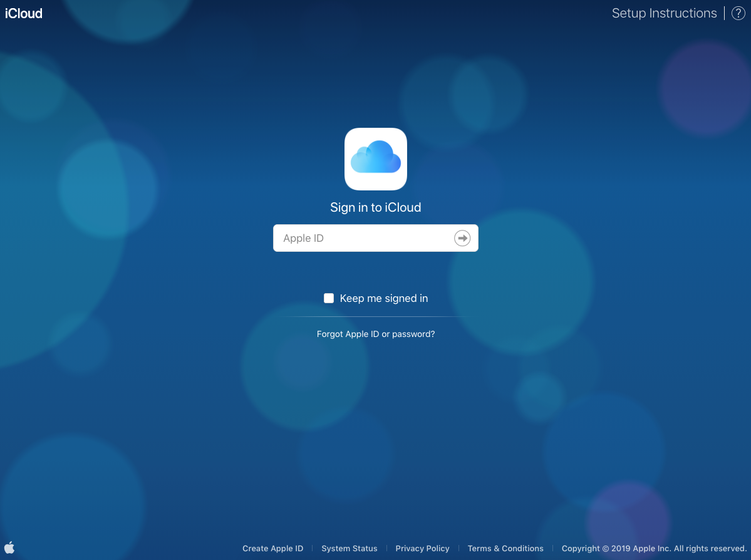Click the Sign in to iCloud heading
The image size is (751, 560).
point(376,207)
